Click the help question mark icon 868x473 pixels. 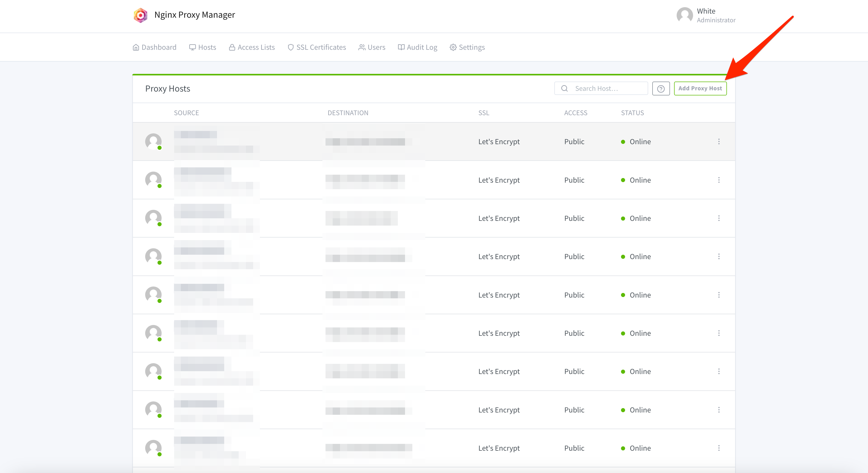pos(660,88)
